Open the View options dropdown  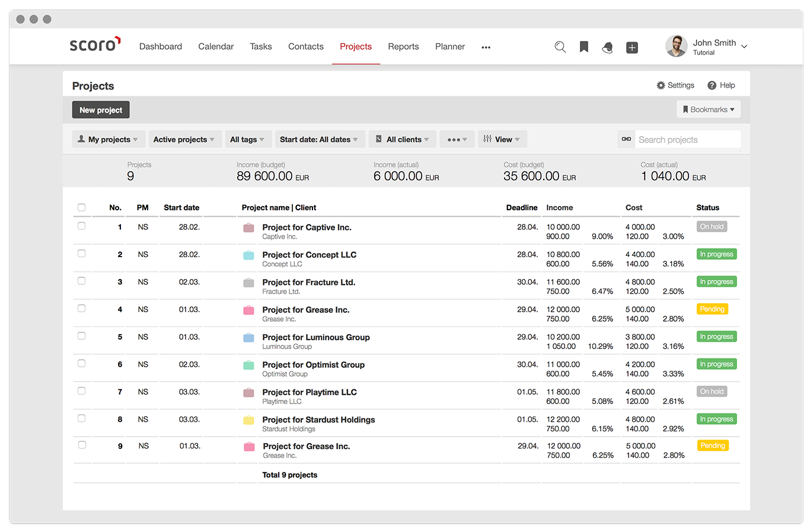point(502,139)
